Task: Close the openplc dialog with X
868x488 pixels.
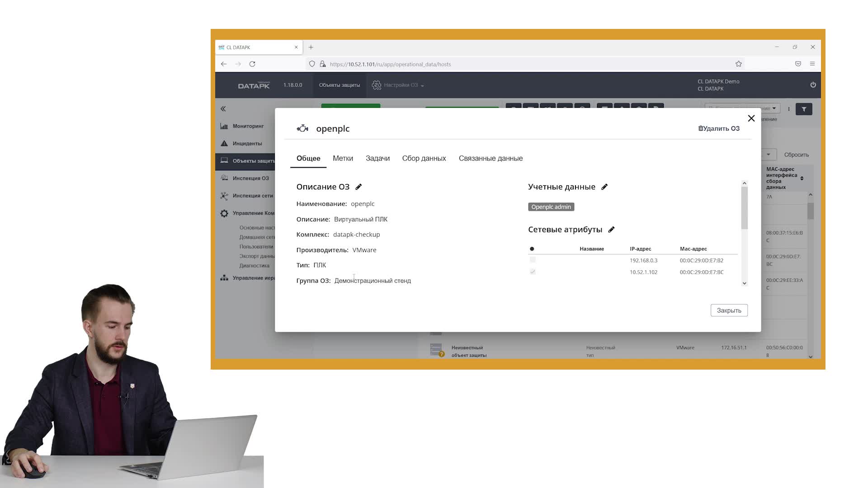Action: [x=751, y=118]
